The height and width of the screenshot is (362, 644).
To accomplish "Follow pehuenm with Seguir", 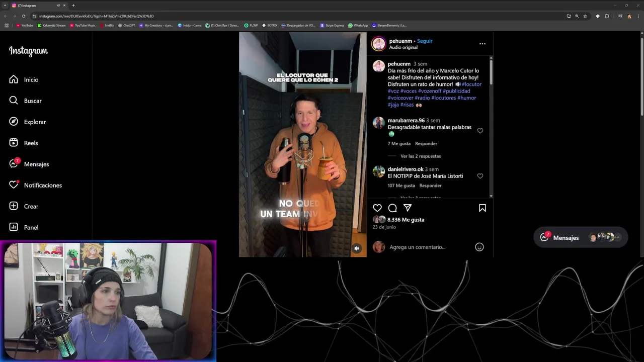I will point(425,41).
